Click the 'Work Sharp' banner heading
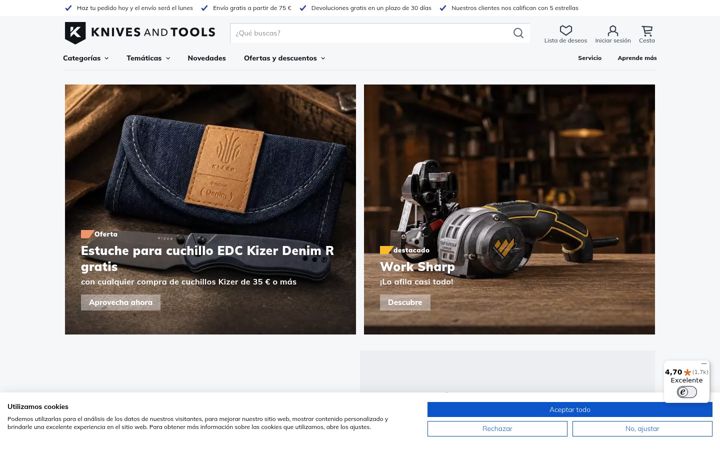This screenshot has width=720, height=450. [417, 266]
